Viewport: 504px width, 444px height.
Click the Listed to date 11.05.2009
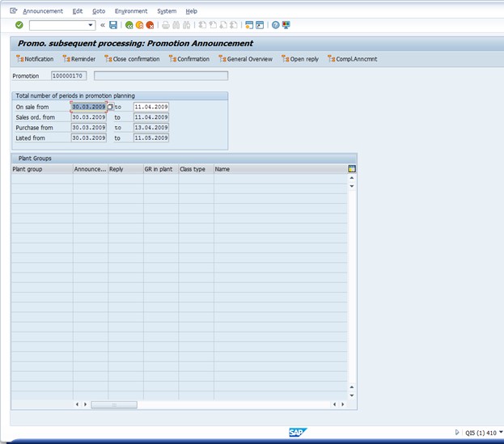pos(151,137)
